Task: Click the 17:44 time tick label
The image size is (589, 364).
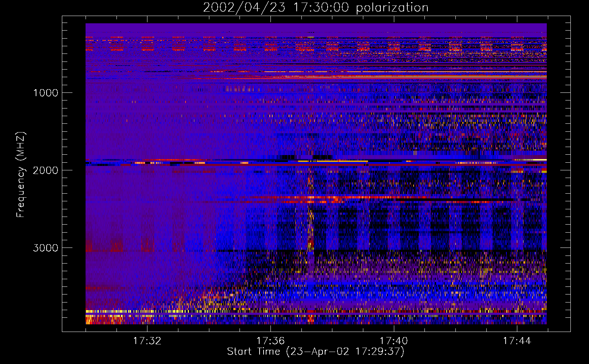Action: (517, 341)
